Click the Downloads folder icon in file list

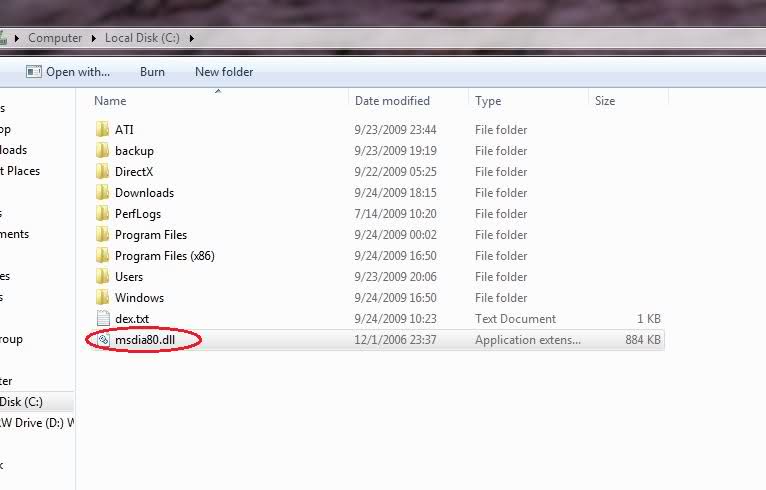click(103, 192)
